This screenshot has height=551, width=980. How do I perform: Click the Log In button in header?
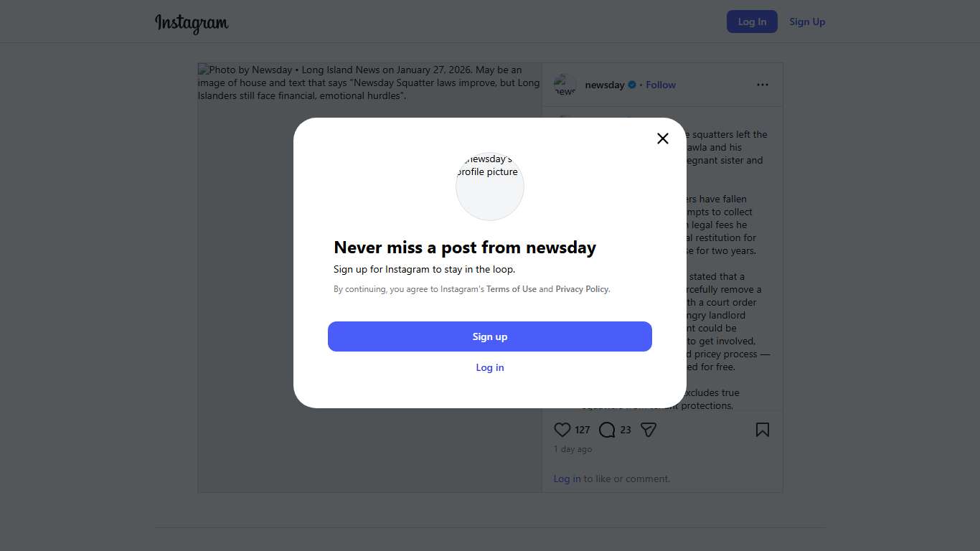pos(752,22)
